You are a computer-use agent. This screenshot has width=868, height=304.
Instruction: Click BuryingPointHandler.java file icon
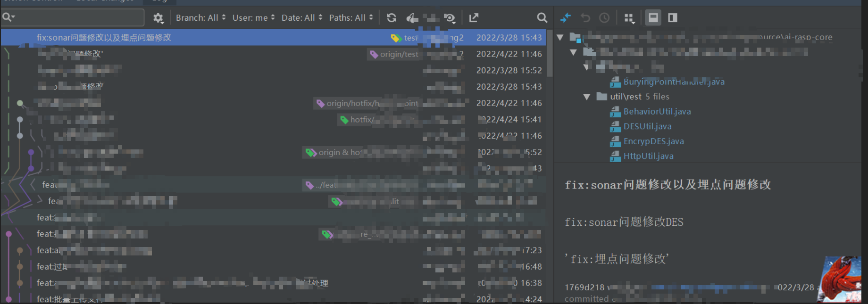(x=615, y=82)
